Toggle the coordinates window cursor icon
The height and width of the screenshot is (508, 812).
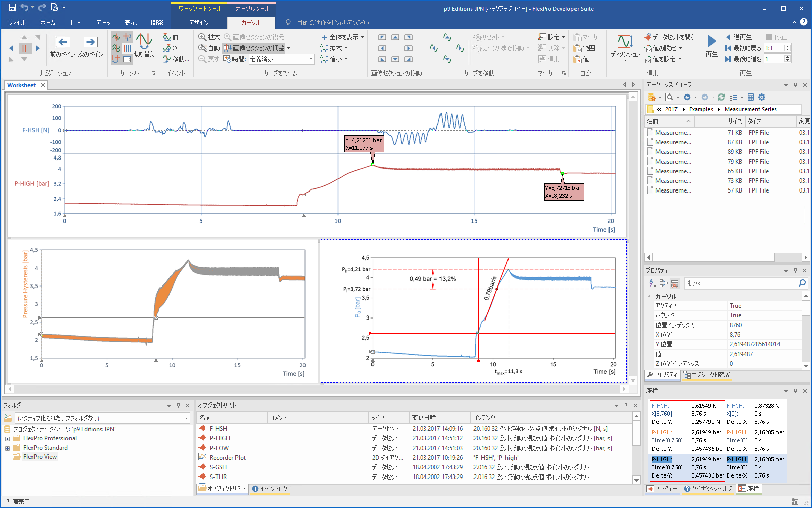tap(127, 59)
